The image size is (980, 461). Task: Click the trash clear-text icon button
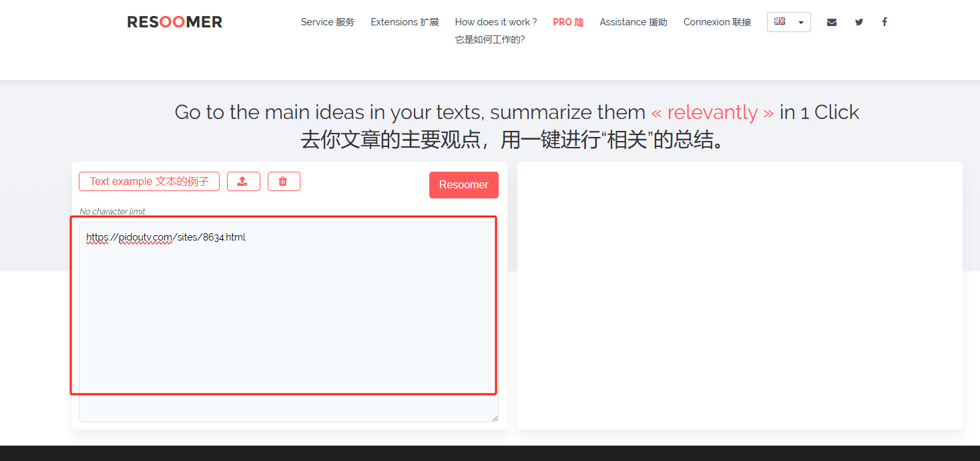[x=284, y=181]
